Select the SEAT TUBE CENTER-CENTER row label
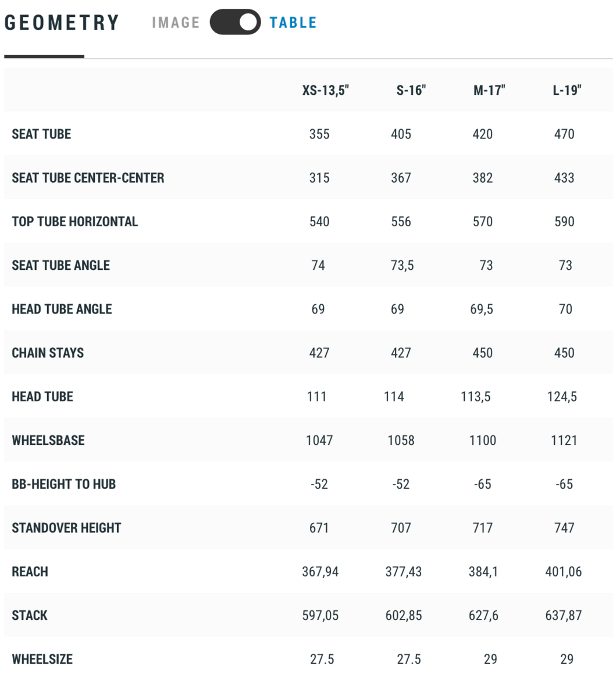Image resolution: width=616 pixels, height=698 pixels. click(88, 177)
